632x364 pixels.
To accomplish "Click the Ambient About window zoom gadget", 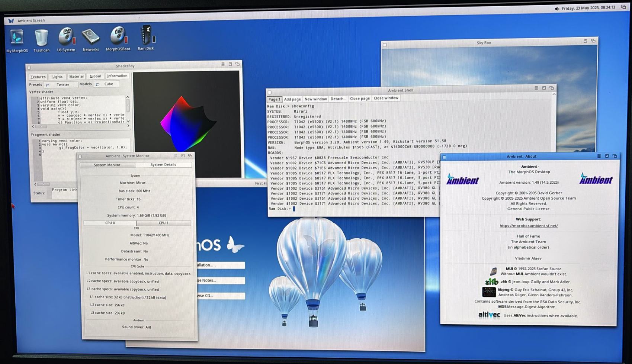I will click(607, 156).
